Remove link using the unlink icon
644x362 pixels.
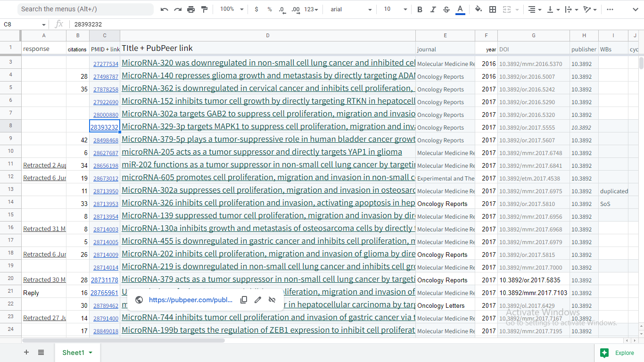[x=272, y=300]
